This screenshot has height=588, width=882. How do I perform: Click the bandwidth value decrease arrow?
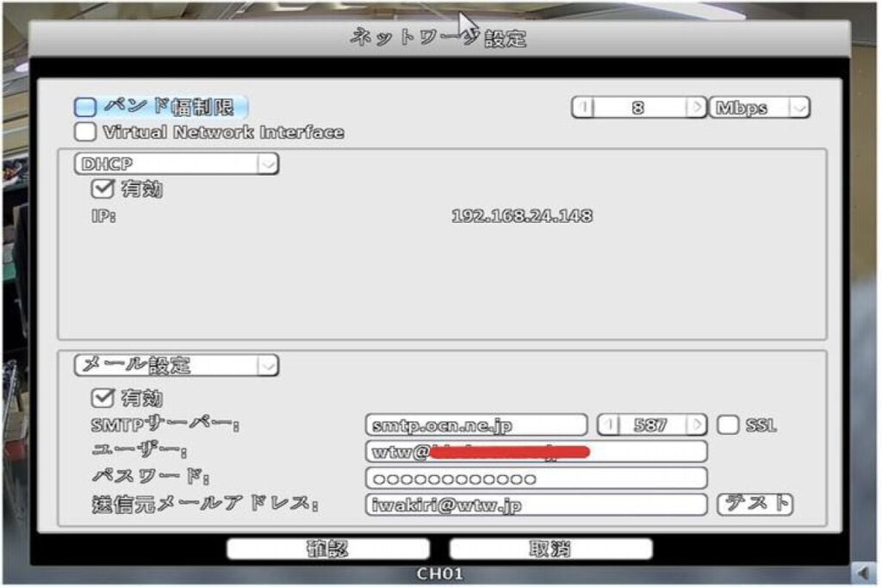pos(583,108)
